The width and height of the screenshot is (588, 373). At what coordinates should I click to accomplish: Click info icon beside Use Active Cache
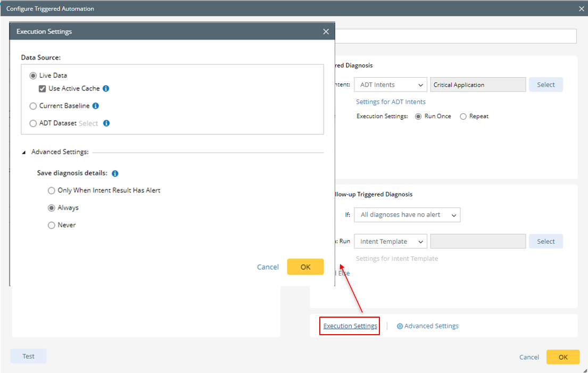point(106,88)
